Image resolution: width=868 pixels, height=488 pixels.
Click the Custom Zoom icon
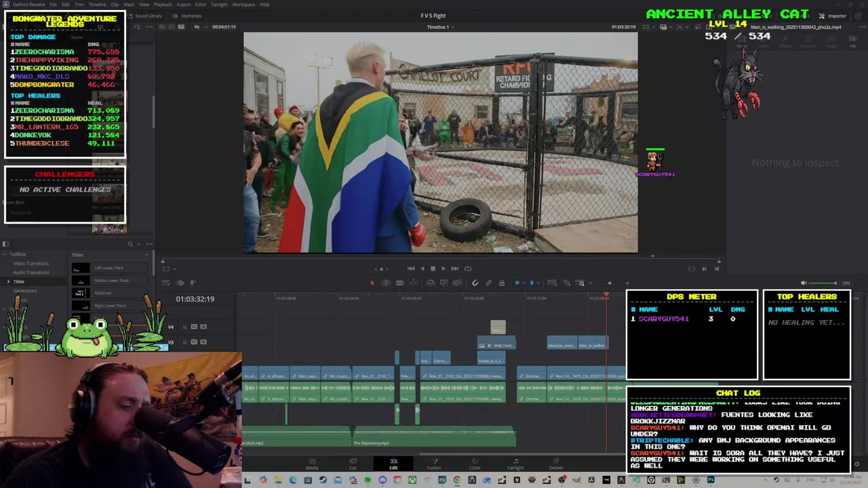click(x=581, y=283)
